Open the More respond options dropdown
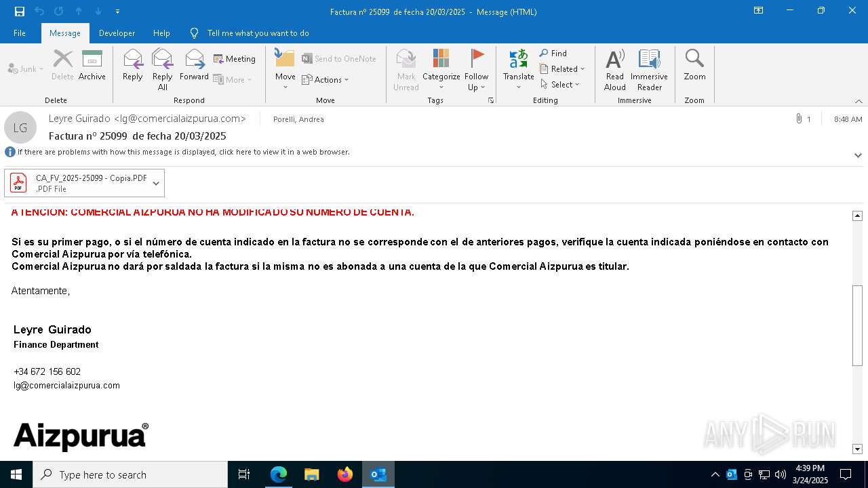The image size is (868, 488). click(233, 79)
